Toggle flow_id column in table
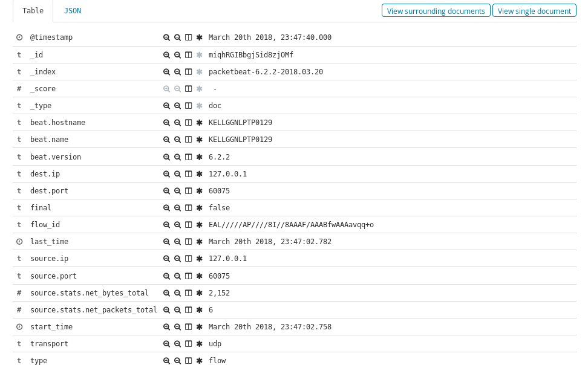588x365 pixels. (x=188, y=225)
